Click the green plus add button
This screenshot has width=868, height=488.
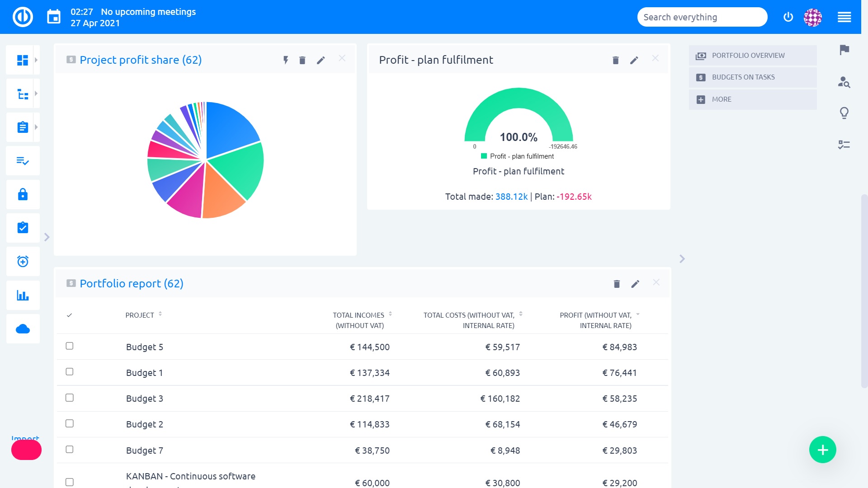point(822,450)
